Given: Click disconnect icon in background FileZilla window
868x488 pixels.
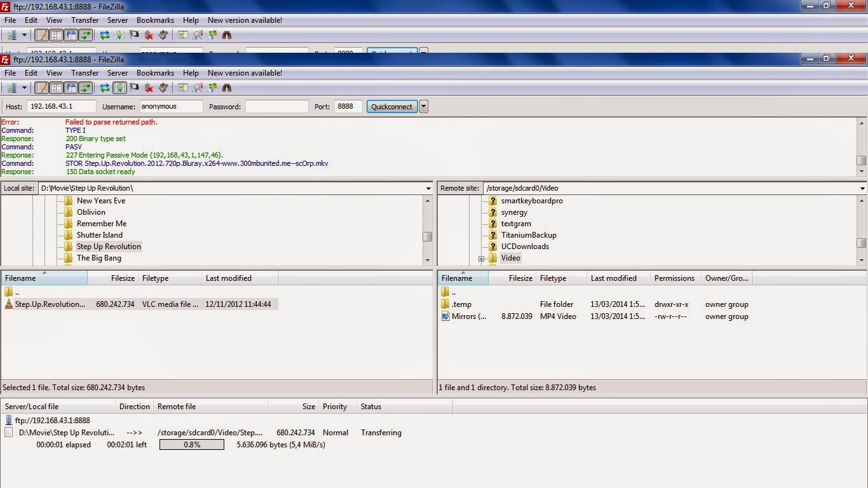Looking at the screenshot, I should point(149,35).
